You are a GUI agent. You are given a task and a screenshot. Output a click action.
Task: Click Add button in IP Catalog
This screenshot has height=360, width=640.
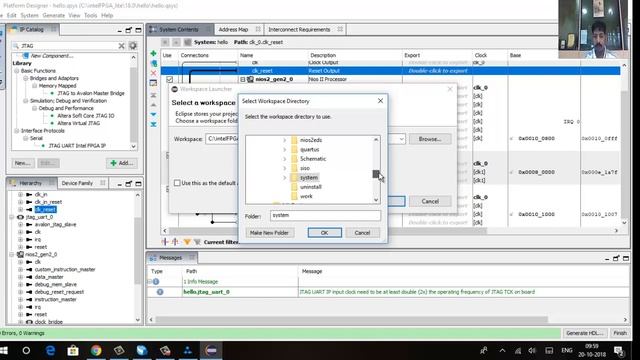(122, 163)
